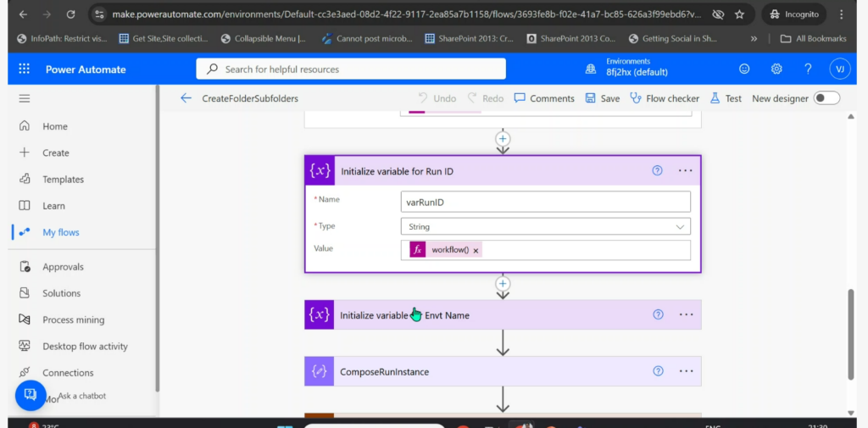This screenshot has height=428, width=868.
Task: Open the app launcher waffle icon
Action: 24,69
